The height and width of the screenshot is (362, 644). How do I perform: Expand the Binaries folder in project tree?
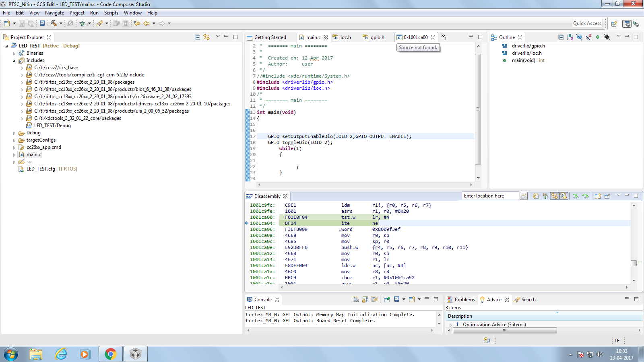14,53
